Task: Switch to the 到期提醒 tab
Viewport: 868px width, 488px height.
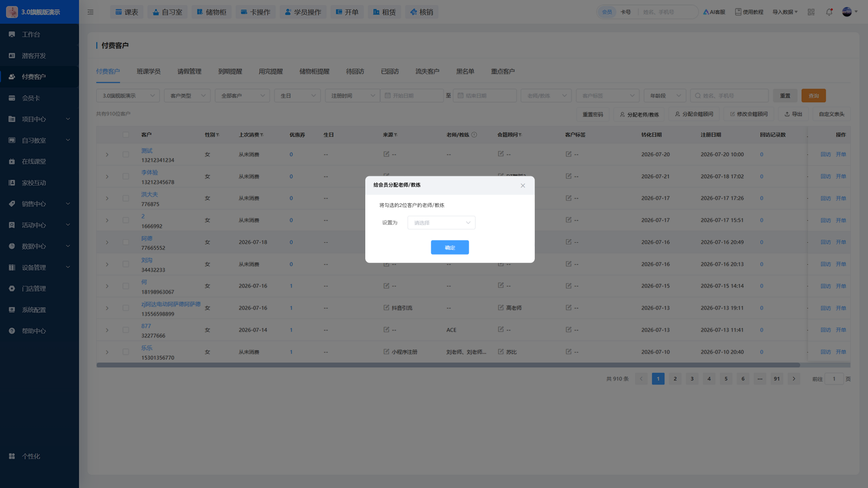Action: pos(230,71)
